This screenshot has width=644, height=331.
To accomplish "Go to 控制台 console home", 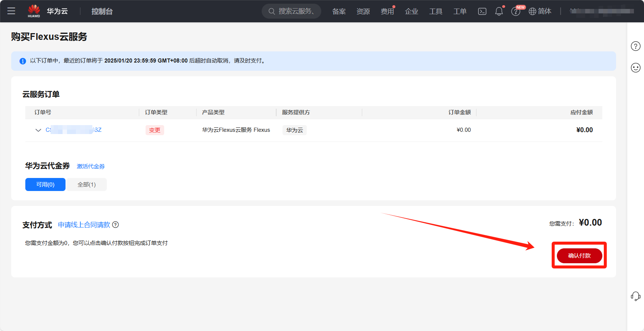I will coord(102,12).
